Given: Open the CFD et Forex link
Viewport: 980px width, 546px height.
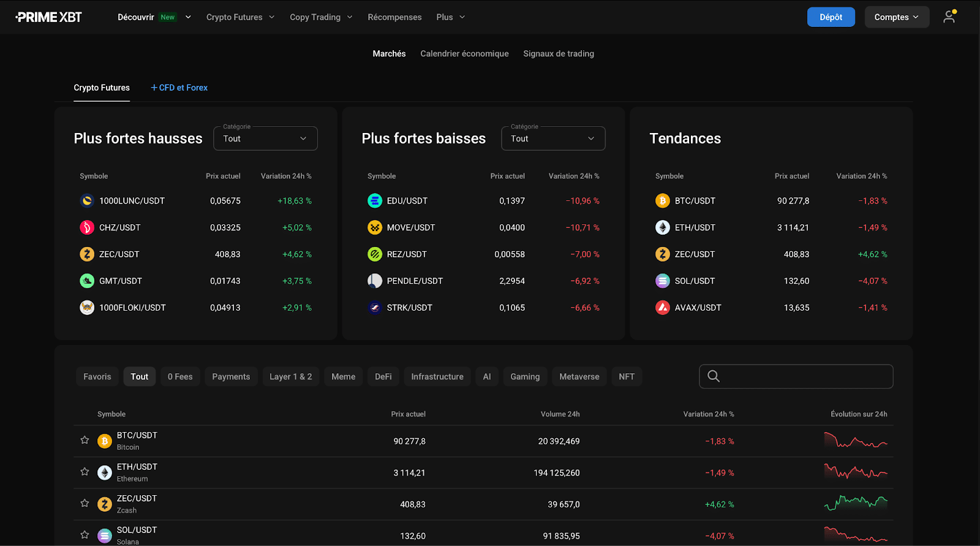Looking at the screenshot, I should pyautogui.click(x=179, y=88).
